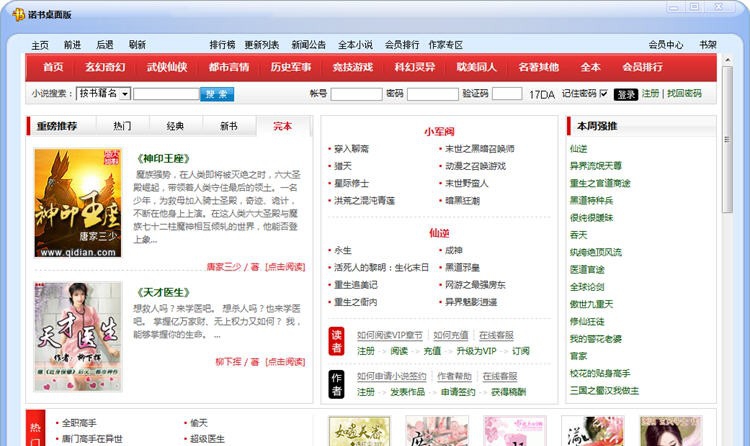Open the 如意天香 cover thumbnail at bottom
Viewport: 750px width, 446px height.
click(359, 431)
